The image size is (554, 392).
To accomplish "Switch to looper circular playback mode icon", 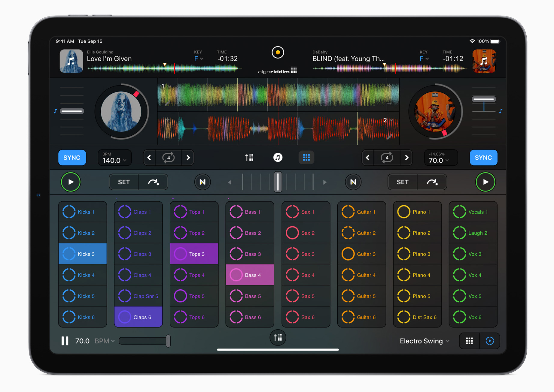I will coord(489,341).
